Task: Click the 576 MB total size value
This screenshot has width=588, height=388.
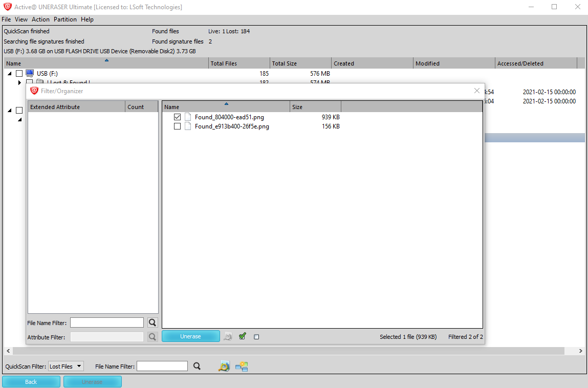Action: click(320, 74)
